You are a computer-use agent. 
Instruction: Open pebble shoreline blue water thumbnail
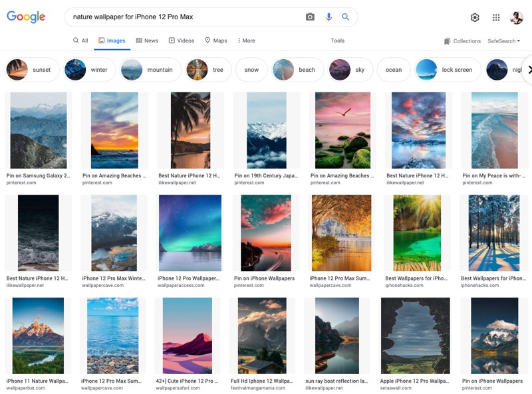[x=112, y=336]
